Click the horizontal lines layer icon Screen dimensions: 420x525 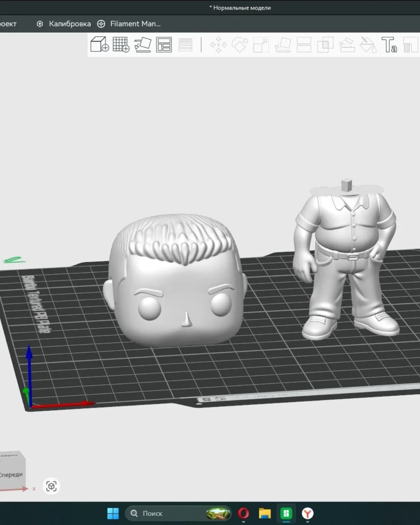[185, 45]
